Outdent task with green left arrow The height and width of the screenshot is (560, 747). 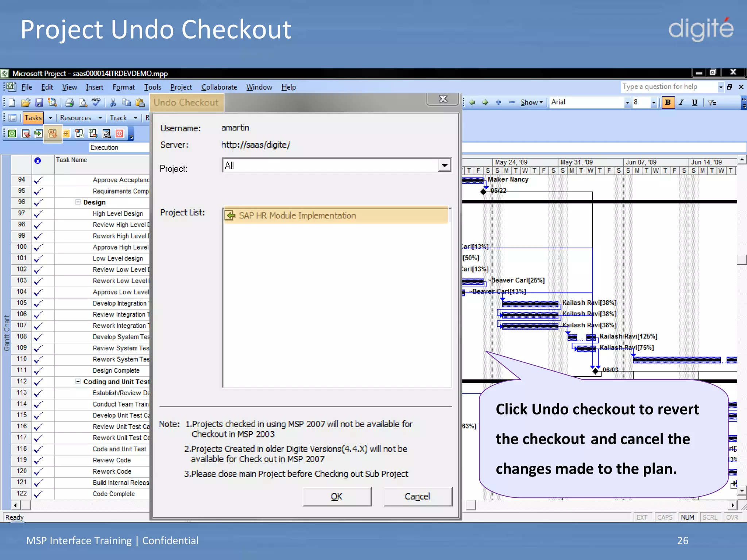(472, 102)
